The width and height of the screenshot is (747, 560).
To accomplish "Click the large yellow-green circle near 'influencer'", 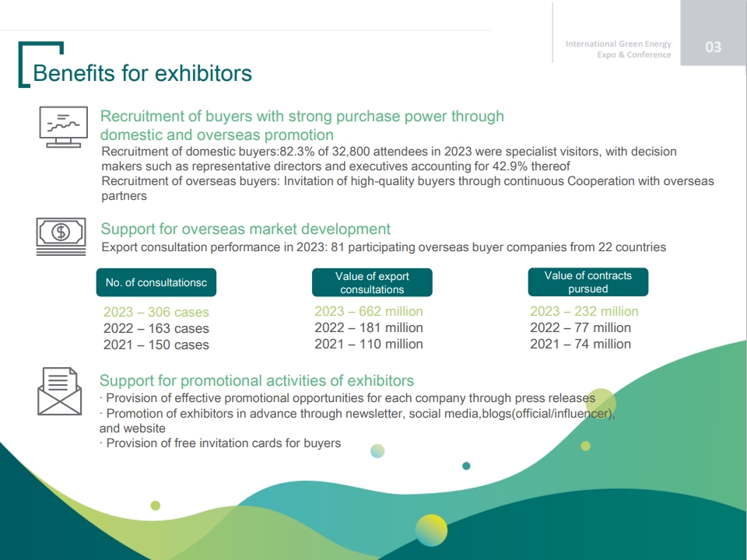I will click(600, 404).
